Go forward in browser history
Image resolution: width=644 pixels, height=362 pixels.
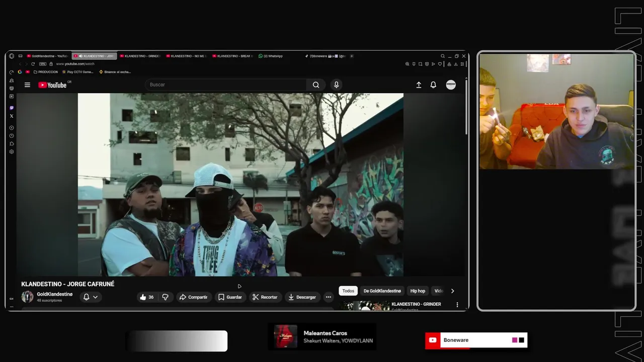pos(26,64)
